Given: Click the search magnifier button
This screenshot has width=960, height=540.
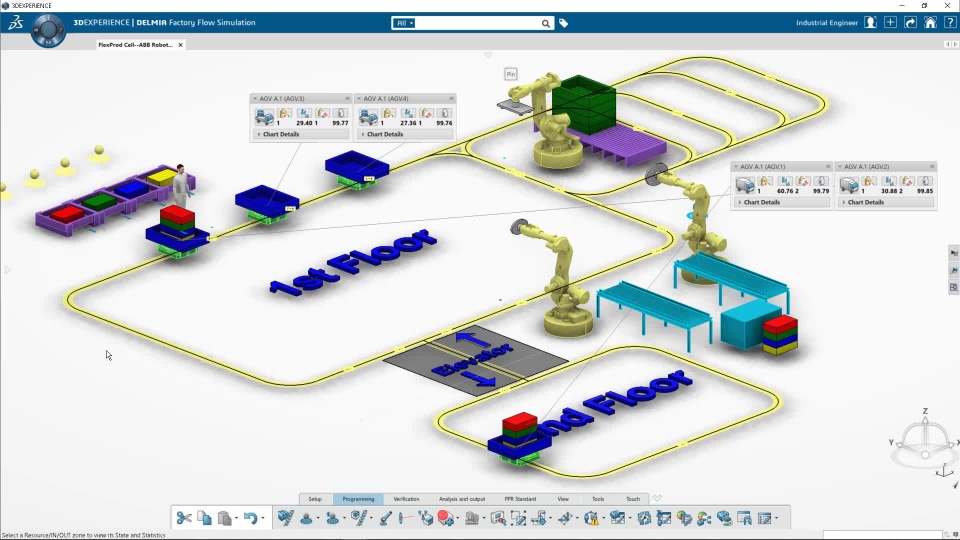Looking at the screenshot, I should [x=546, y=23].
